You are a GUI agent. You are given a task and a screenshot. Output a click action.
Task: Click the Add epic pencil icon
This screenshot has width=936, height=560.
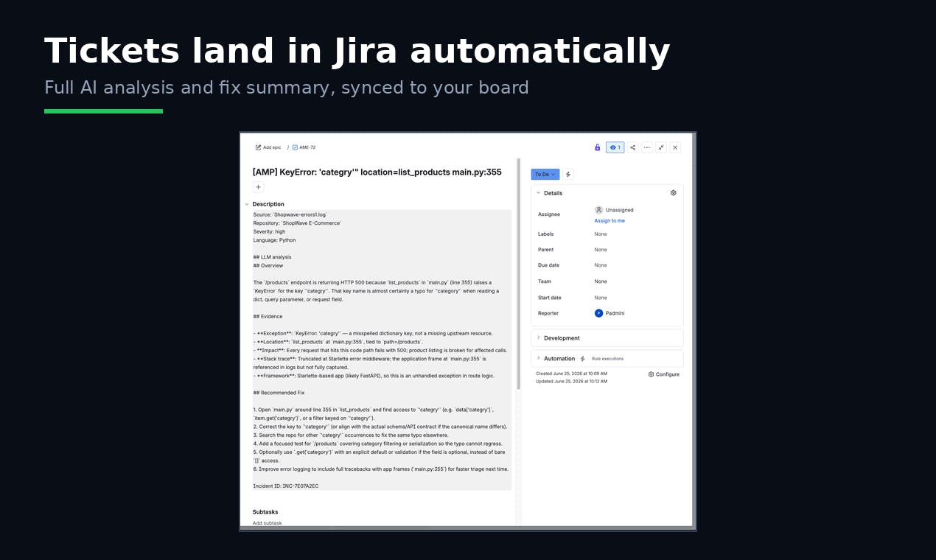[x=259, y=147]
